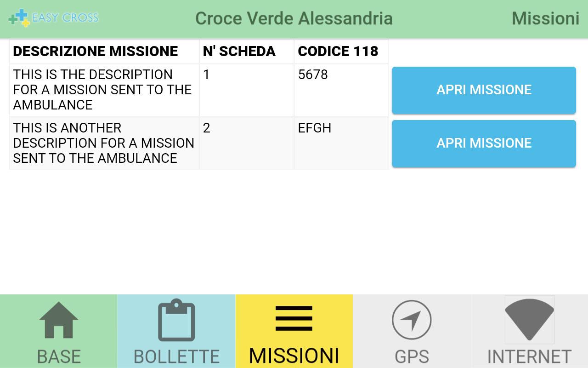Open mission with code 5678
This screenshot has width=588, height=368.
click(484, 90)
